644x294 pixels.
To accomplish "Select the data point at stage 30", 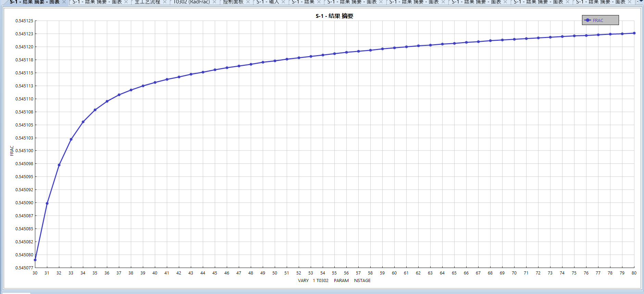I will pyautogui.click(x=35, y=260).
